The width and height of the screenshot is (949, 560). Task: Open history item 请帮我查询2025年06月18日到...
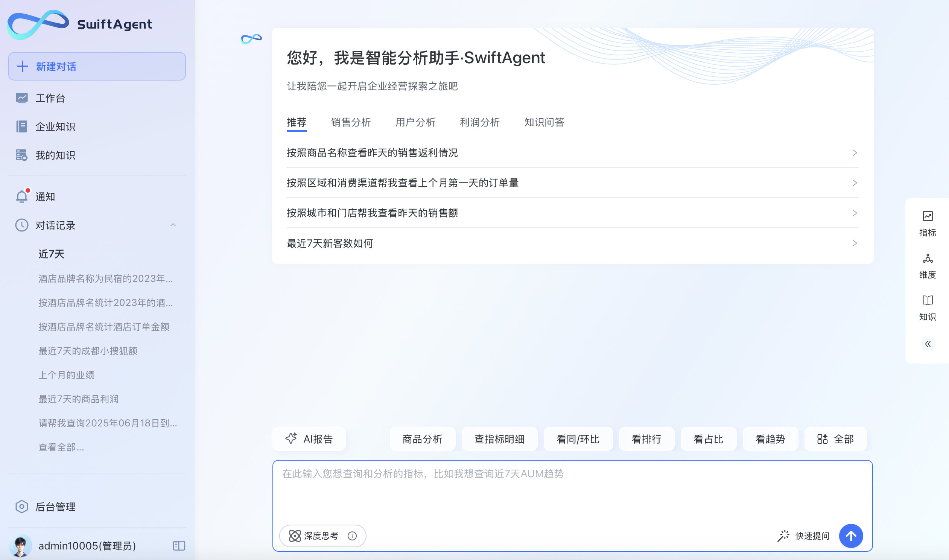(108, 423)
